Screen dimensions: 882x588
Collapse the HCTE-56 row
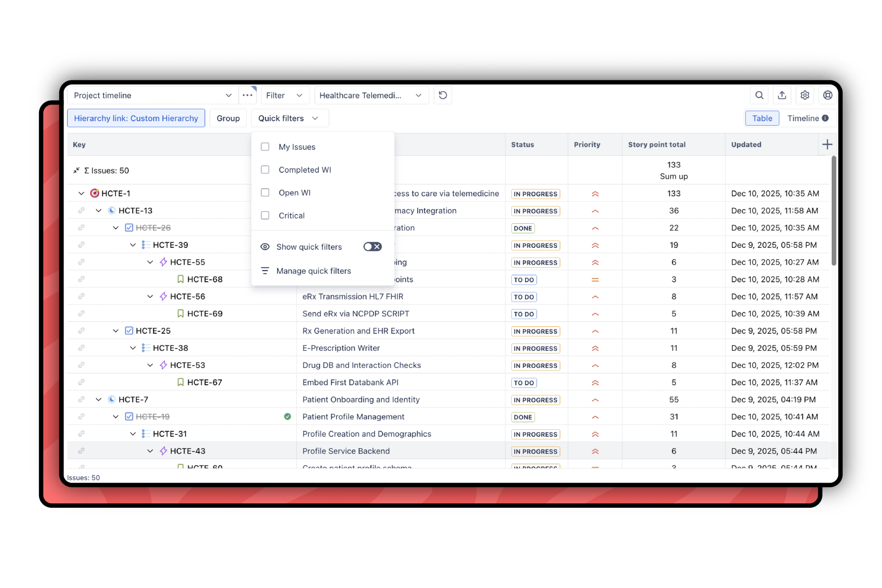(x=150, y=297)
